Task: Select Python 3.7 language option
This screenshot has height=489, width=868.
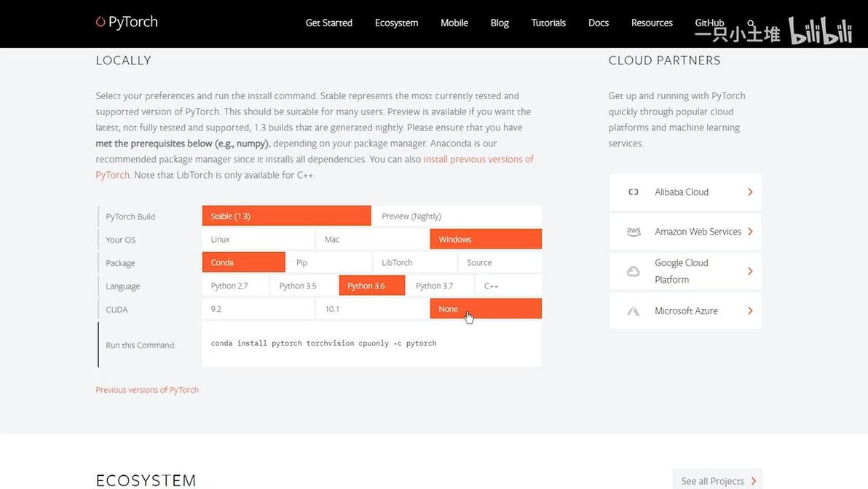Action: coord(439,286)
